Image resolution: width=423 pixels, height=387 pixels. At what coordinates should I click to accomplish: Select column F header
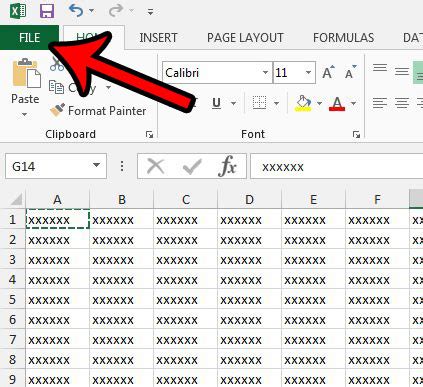(x=377, y=200)
